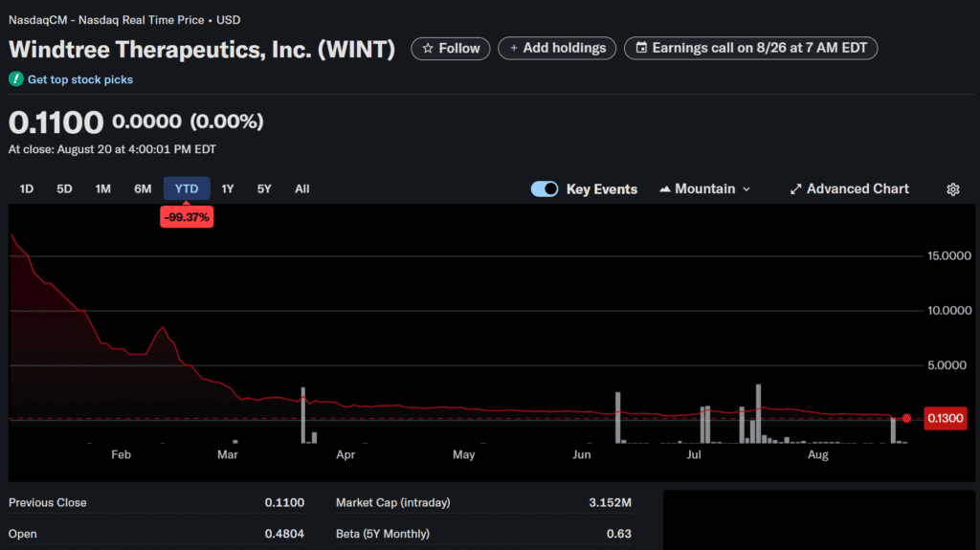This screenshot has width=980, height=550.
Task: Click the 0.0000 (0.00%) change text
Action: pos(188,121)
